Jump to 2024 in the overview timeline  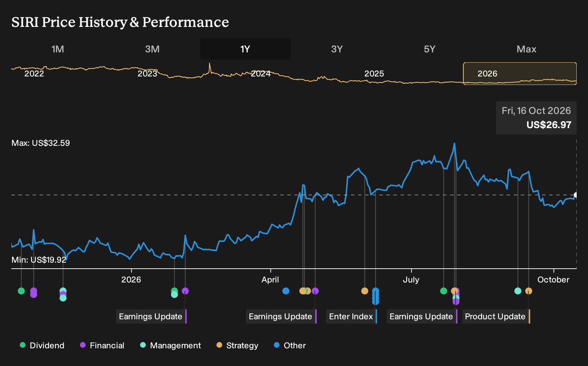click(261, 74)
